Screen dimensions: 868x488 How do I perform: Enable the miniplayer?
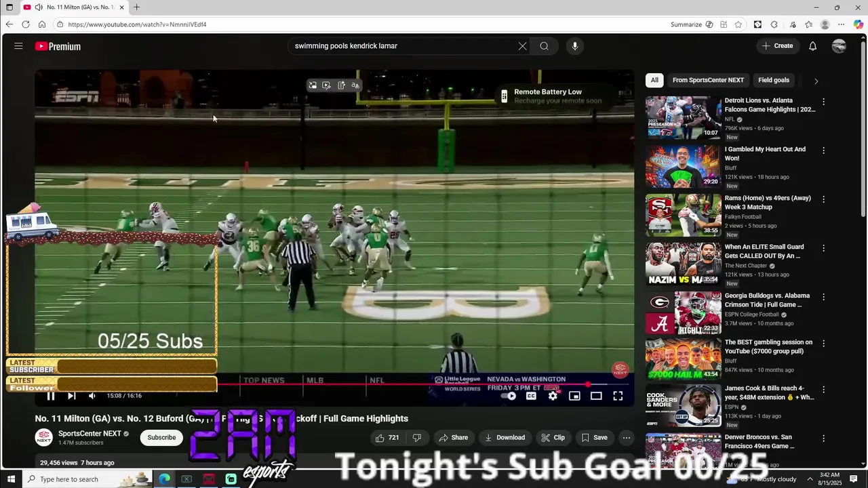tap(574, 396)
